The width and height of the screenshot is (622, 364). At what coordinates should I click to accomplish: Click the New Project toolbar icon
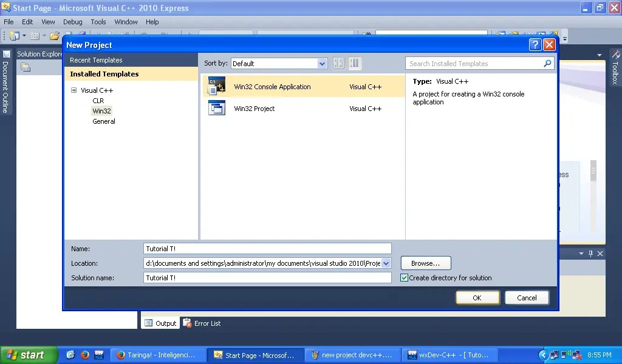pyautogui.click(x=15, y=36)
